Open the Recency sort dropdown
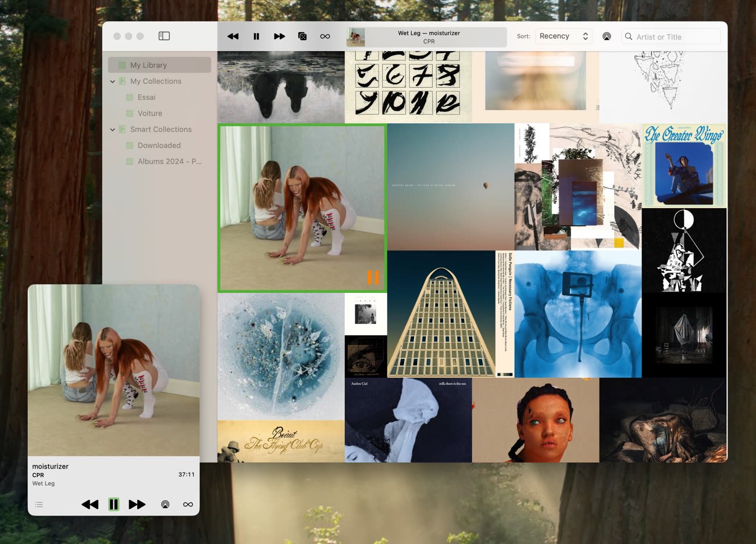This screenshot has height=544, width=756. point(564,36)
